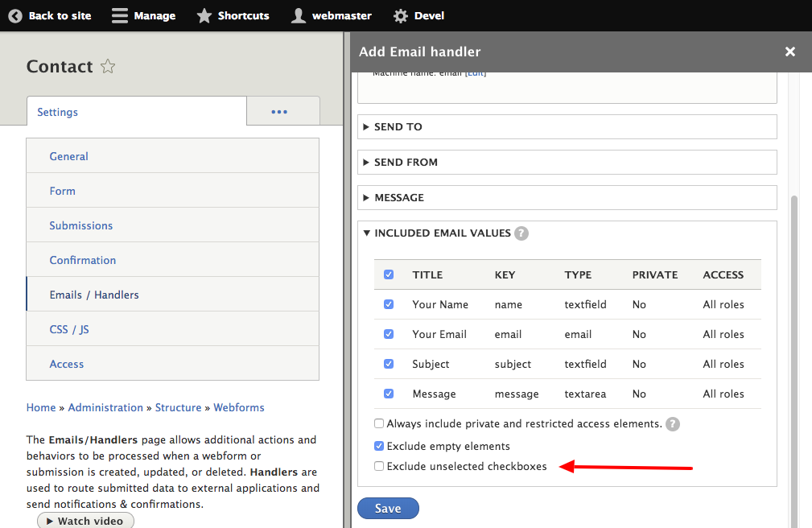The height and width of the screenshot is (528, 812).
Task: Click the Shortcuts star icon in toolbar
Action: 204,16
